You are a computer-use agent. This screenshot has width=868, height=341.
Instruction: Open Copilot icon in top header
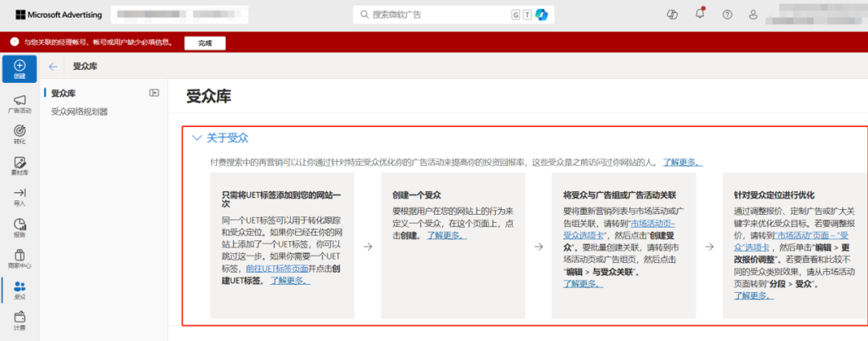tap(673, 15)
